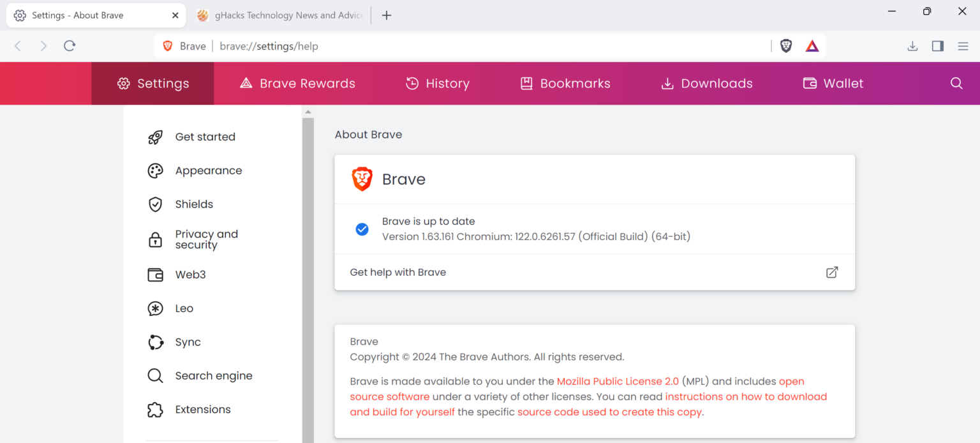The width and height of the screenshot is (980, 443).
Task: Open the Web3 wallet icon in the sidebar
Action: (155, 274)
